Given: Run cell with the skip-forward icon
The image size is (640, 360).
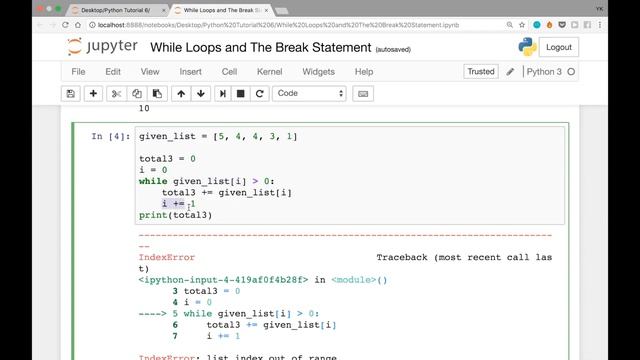Looking at the screenshot, I should [222, 93].
